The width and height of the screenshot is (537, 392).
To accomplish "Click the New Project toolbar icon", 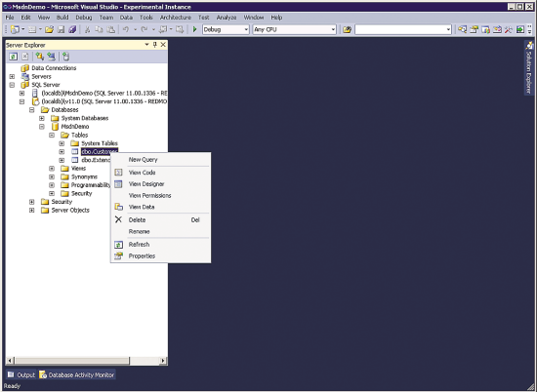I will [x=15, y=30].
